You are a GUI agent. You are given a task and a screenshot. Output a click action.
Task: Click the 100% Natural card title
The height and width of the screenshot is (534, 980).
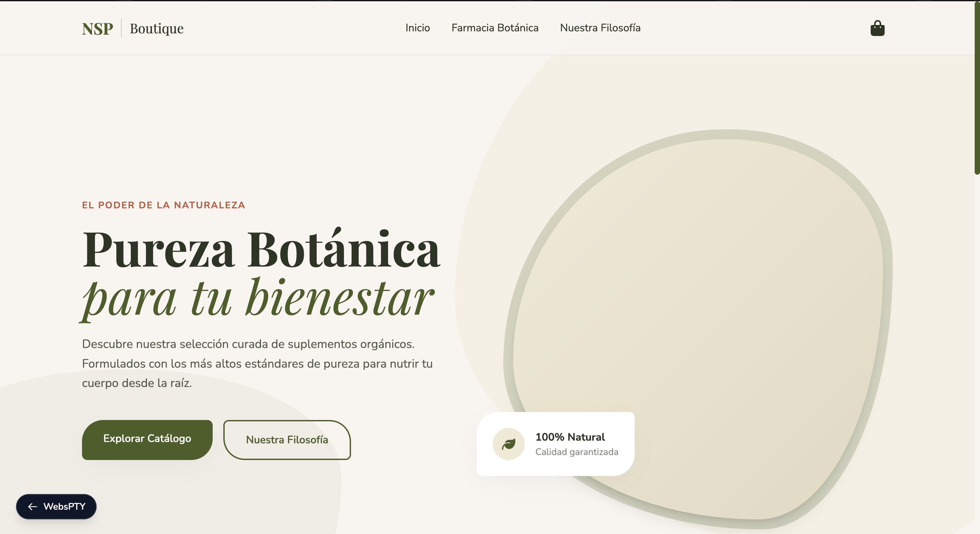(570, 437)
